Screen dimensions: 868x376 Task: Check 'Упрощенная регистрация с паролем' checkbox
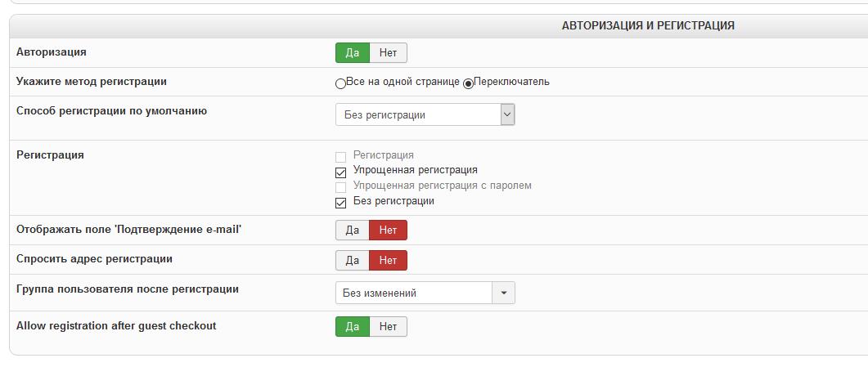[x=341, y=187]
